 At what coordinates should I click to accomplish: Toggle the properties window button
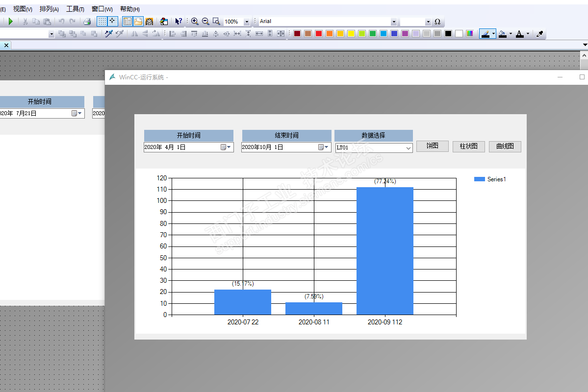(x=127, y=22)
